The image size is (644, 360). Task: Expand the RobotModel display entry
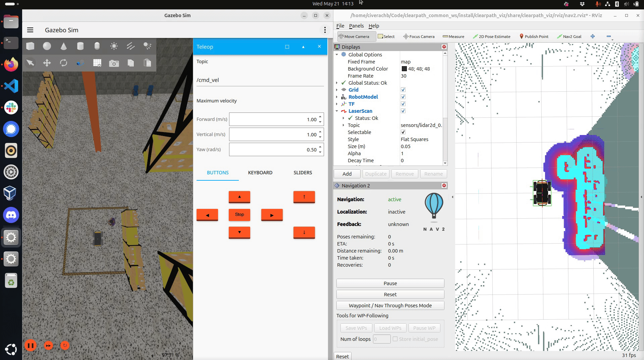(x=337, y=97)
